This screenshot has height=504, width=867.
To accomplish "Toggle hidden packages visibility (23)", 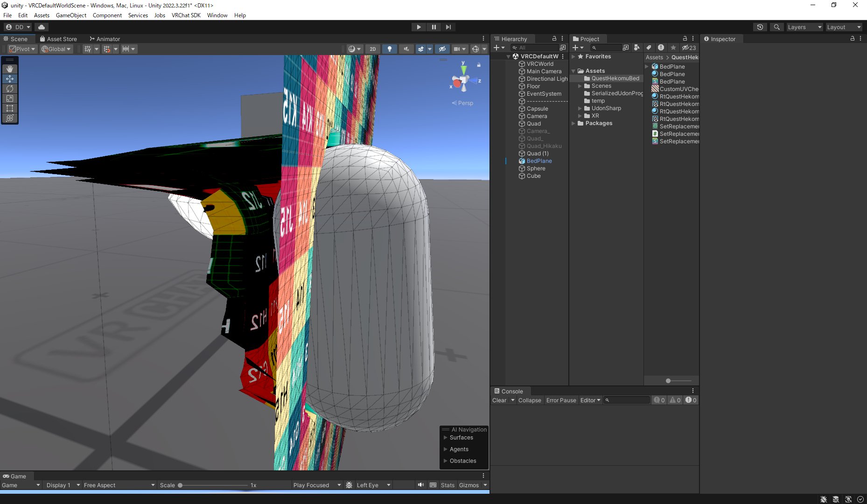I will pyautogui.click(x=689, y=48).
